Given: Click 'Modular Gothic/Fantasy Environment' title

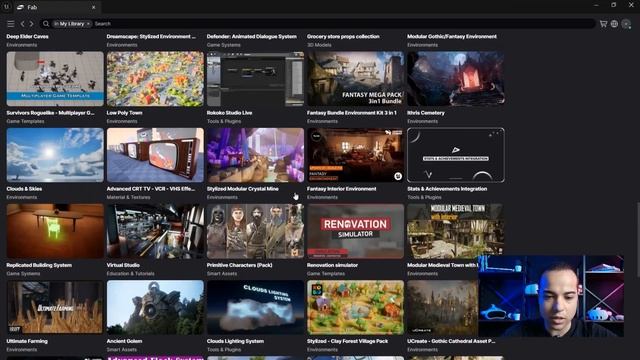Looking at the screenshot, I should pyautogui.click(x=452, y=36).
